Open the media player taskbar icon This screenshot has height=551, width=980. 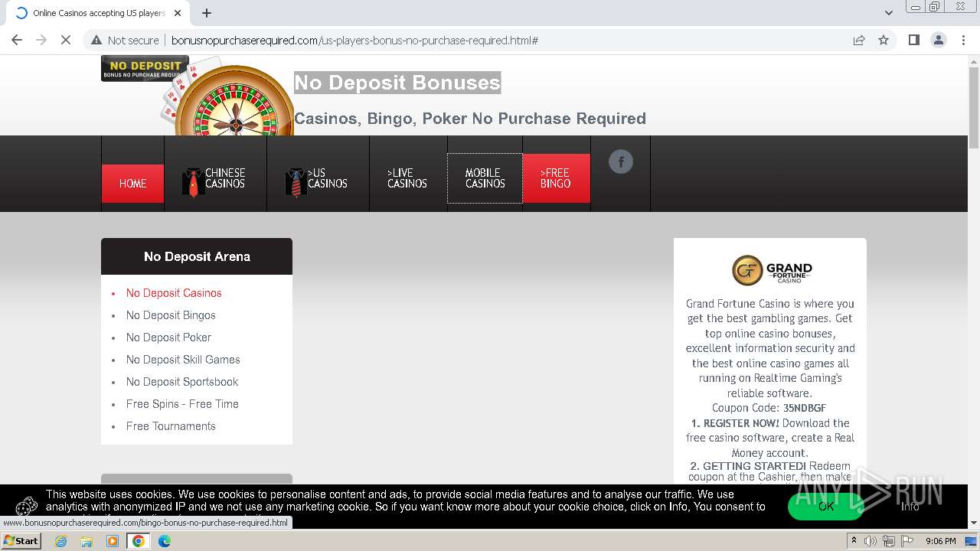[113, 541]
